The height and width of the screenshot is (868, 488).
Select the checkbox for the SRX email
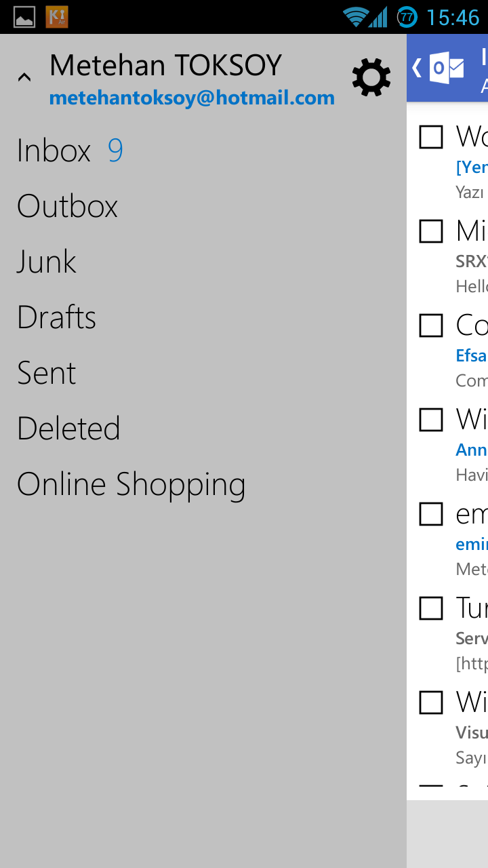click(431, 231)
